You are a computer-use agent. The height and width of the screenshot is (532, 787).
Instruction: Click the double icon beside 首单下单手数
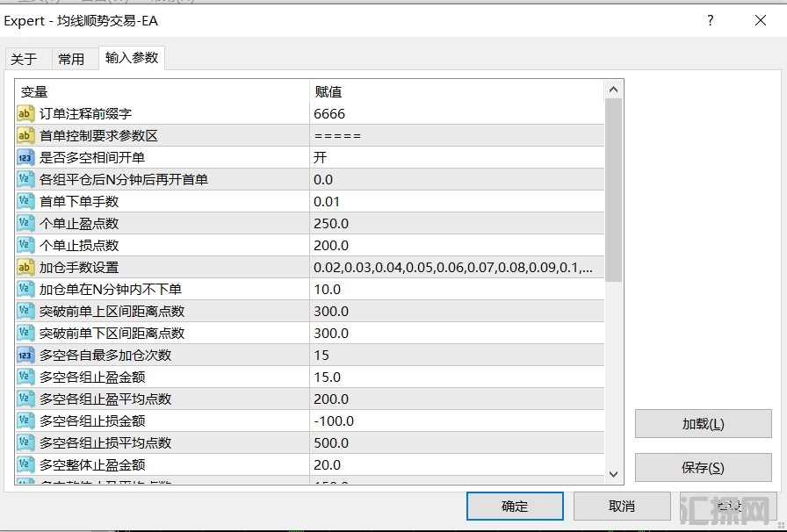tap(25, 202)
